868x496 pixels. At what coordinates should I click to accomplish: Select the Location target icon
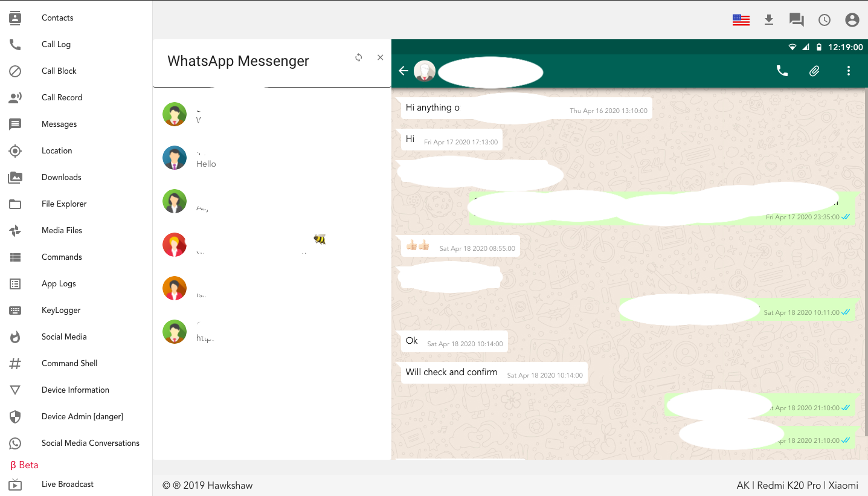click(15, 151)
